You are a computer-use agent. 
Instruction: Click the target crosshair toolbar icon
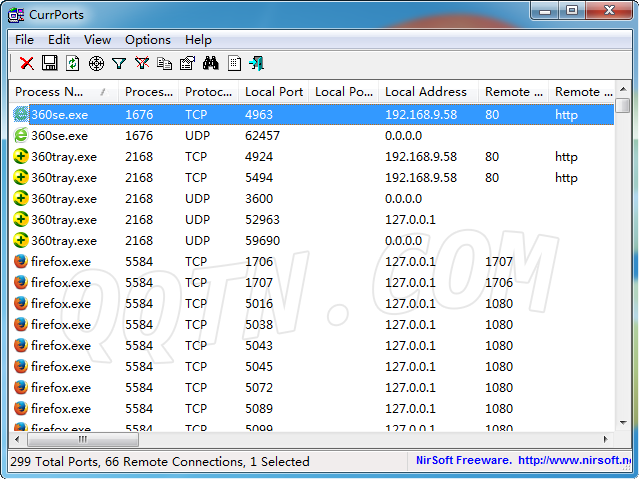click(96, 64)
